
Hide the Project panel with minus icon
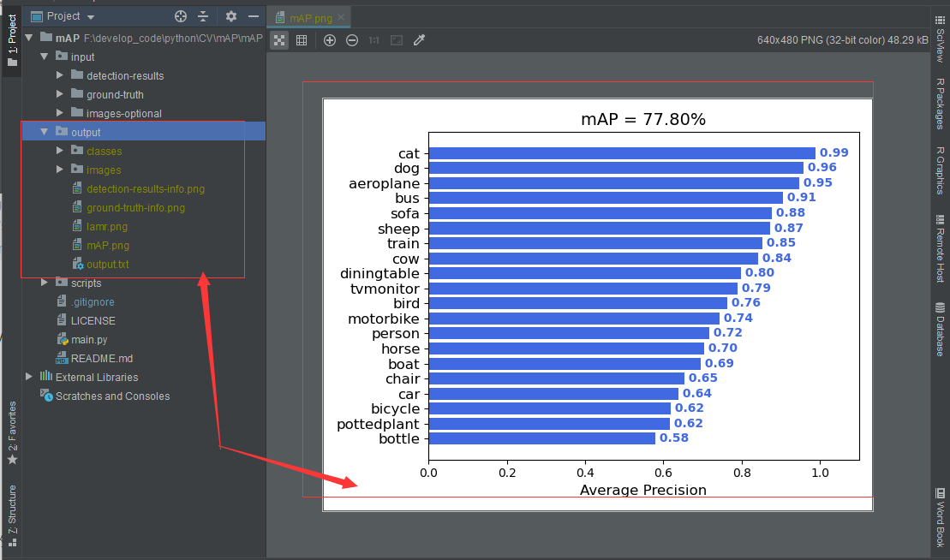point(254,16)
